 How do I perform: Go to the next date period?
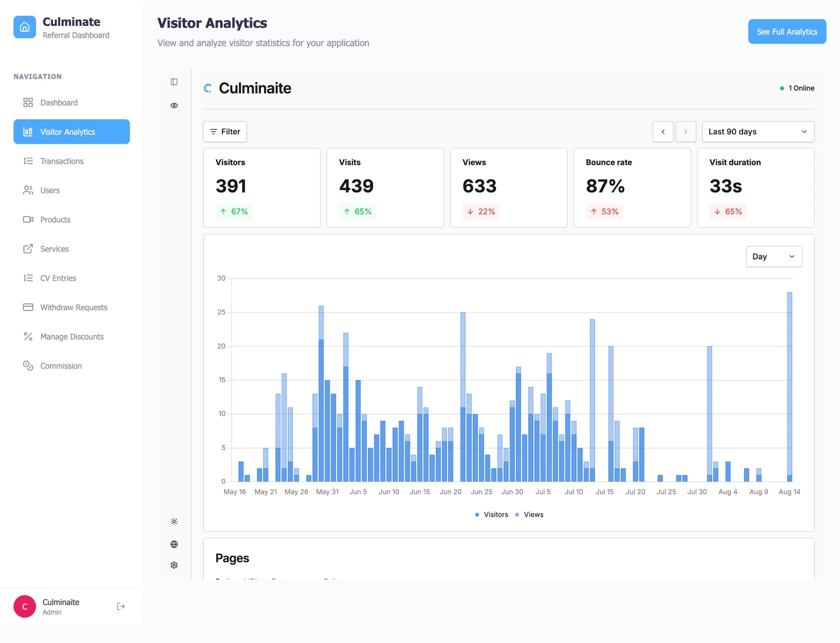686,132
